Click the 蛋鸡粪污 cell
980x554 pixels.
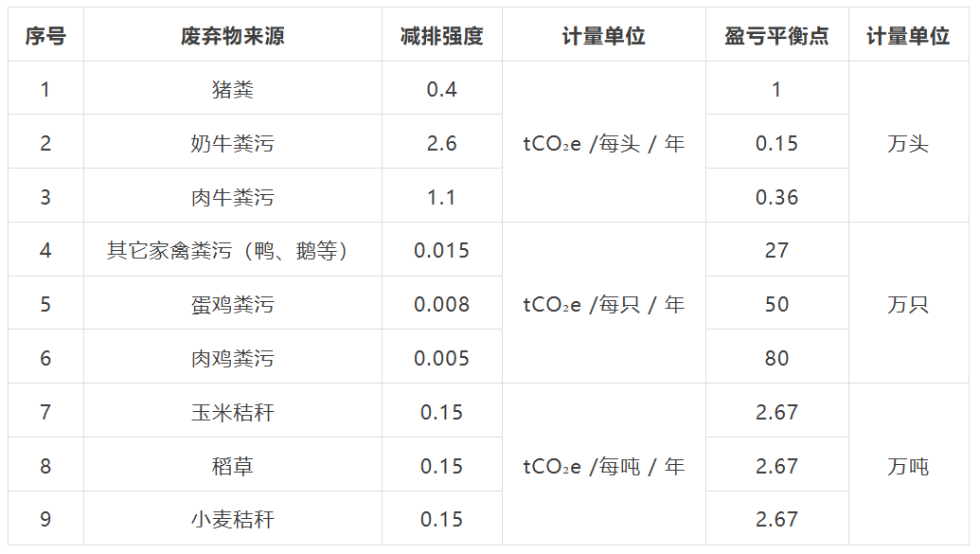(x=232, y=304)
